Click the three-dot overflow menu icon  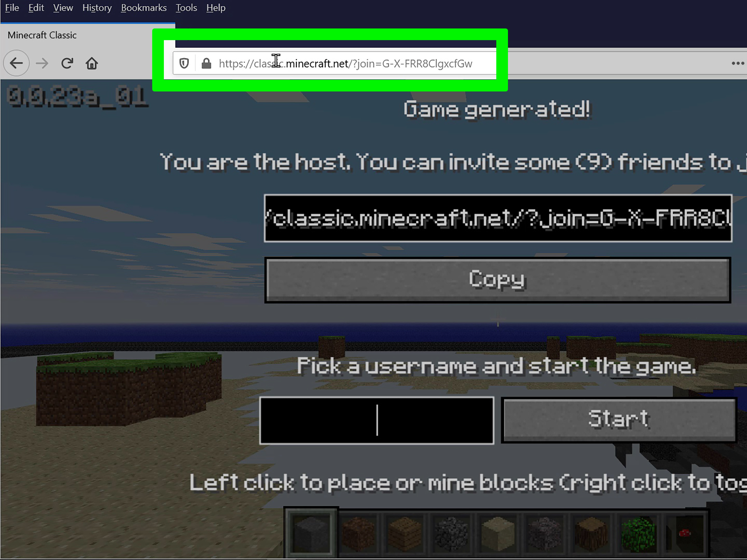coord(738,63)
